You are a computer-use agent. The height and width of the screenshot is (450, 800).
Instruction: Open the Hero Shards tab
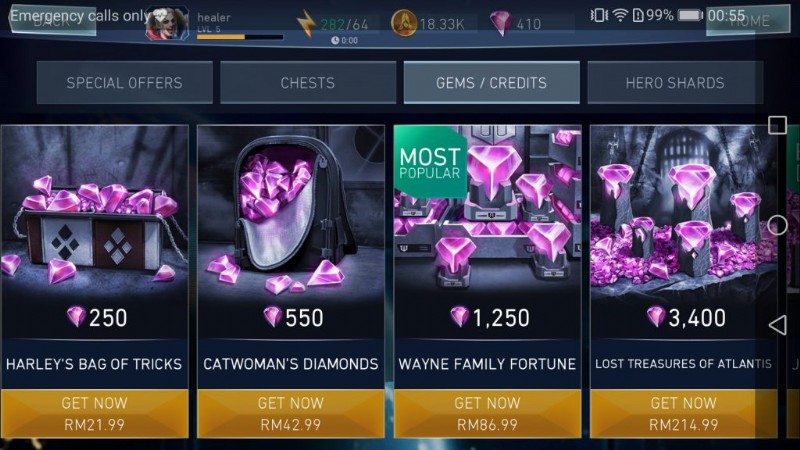pyautogui.click(x=675, y=83)
